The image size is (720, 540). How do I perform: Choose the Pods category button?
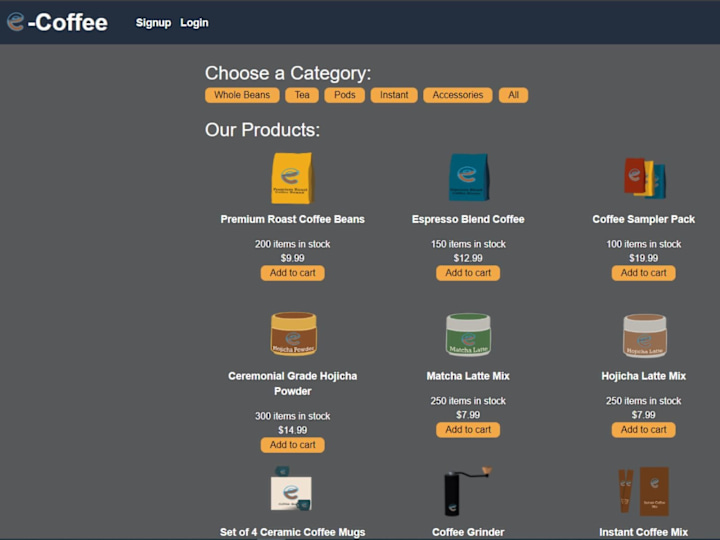point(344,95)
